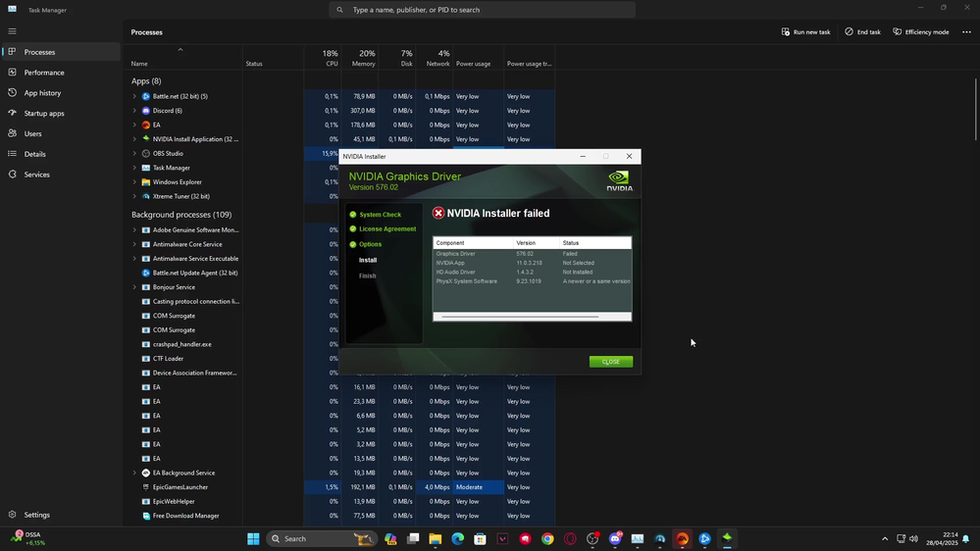
Task: Select the PhysX System Software row
Action: click(x=532, y=281)
